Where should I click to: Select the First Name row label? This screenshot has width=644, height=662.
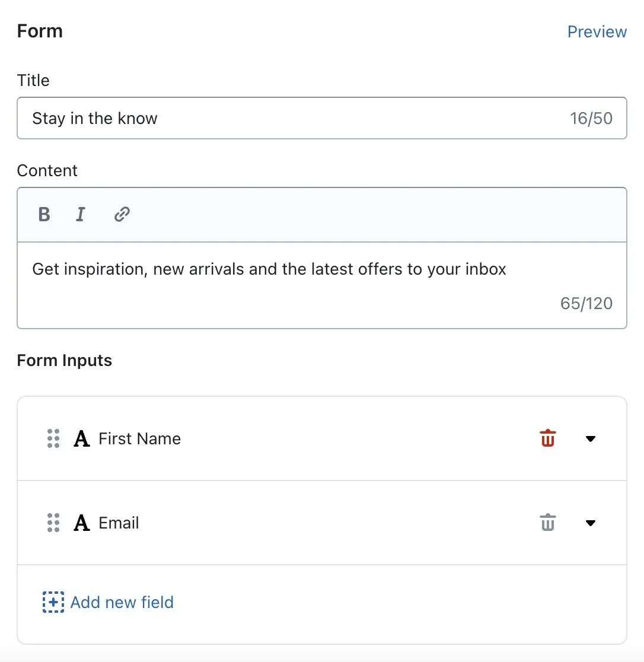[x=139, y=438]
